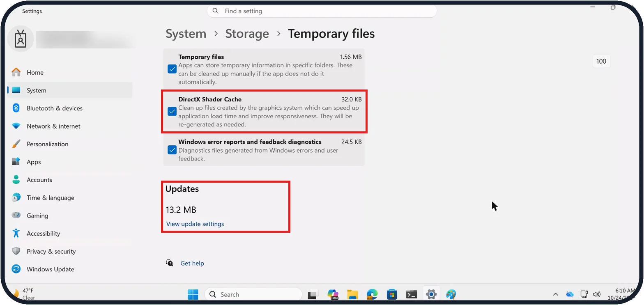Open Bluetooth & devices settings
644x305 pixels.
point(70,108)
